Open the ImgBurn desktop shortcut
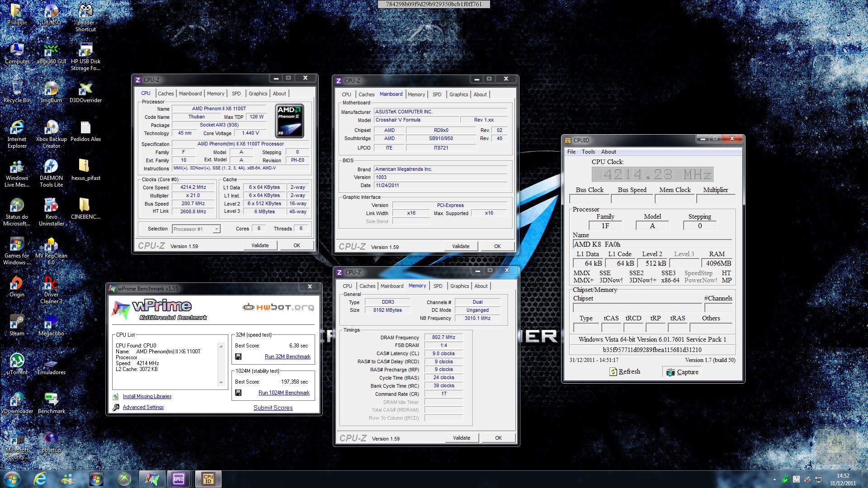The image size is (868, 488). (51, 93)
